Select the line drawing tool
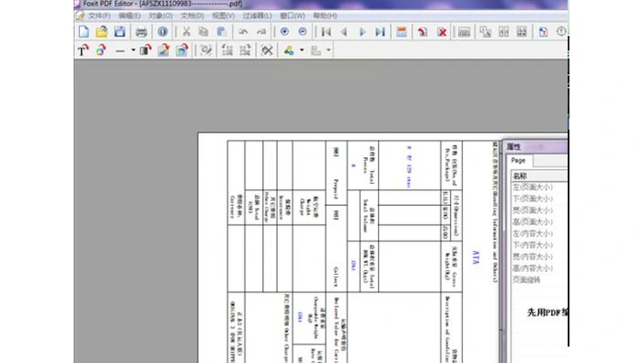Screen dimensions: 644x363 120,51
